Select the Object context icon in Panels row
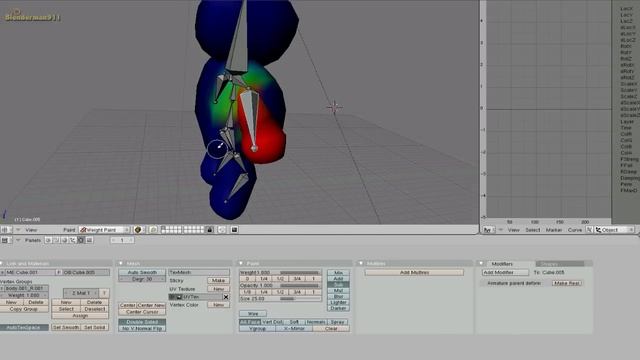Screen dimensions: 640x360 click(x=73, y=240)
